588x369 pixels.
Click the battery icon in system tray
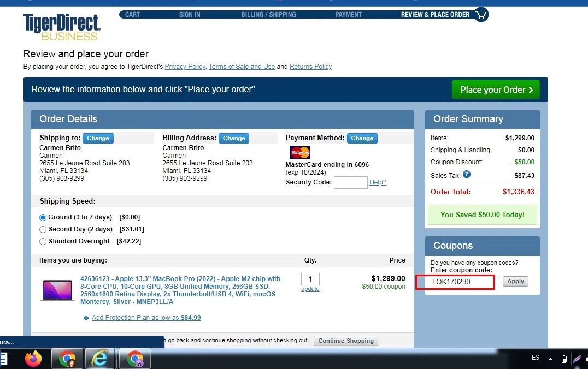(564, 359)
